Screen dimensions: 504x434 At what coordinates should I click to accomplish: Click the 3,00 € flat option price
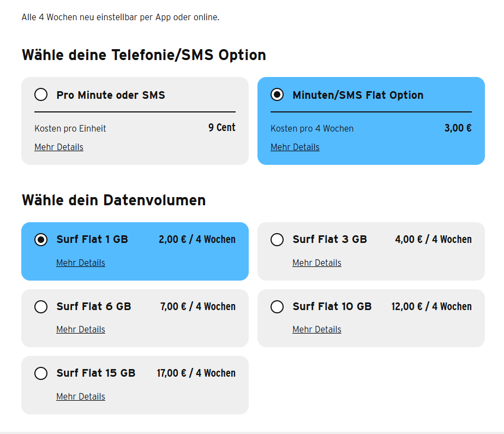458,128
